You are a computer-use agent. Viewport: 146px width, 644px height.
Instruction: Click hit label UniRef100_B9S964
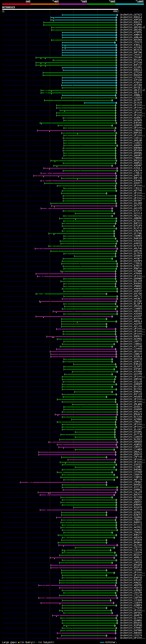coord(131,40)
